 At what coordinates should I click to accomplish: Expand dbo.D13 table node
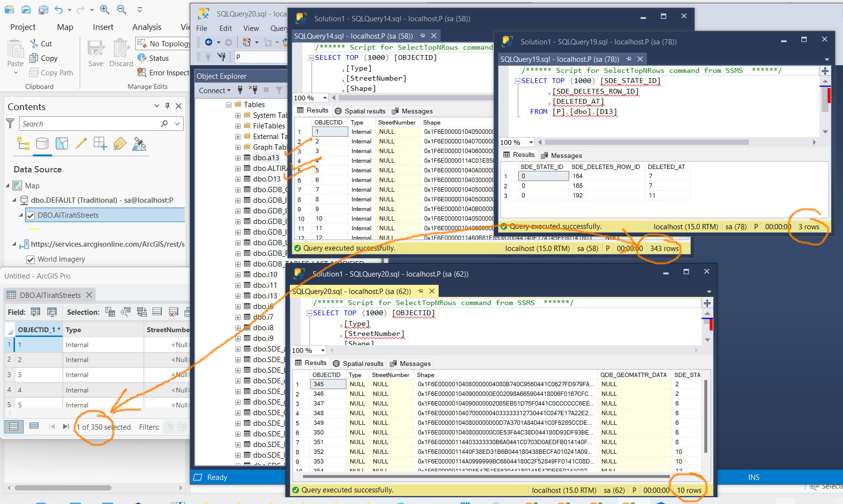pyautogui.click(x=238, y=179)
